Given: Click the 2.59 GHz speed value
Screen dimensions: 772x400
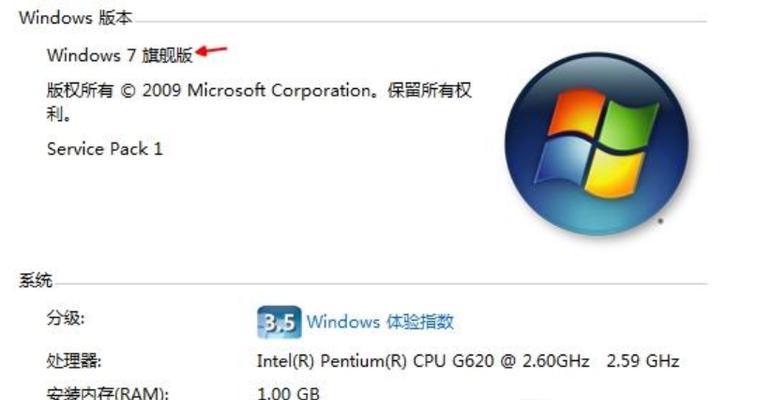Looking at the screenshot, I should coord(643,361).
